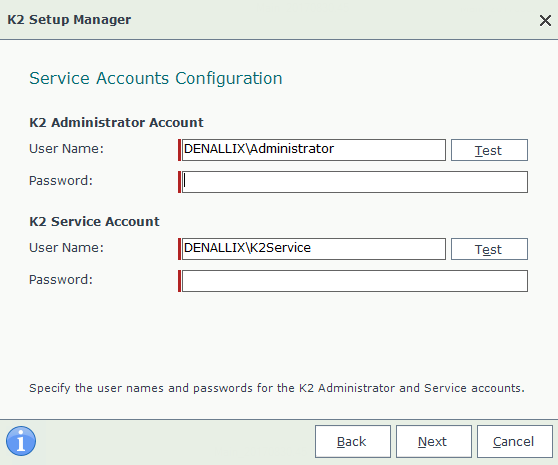Click the K2 Service Account section heading
Viewport: 558px width, 465px height.
click(94, 221)
